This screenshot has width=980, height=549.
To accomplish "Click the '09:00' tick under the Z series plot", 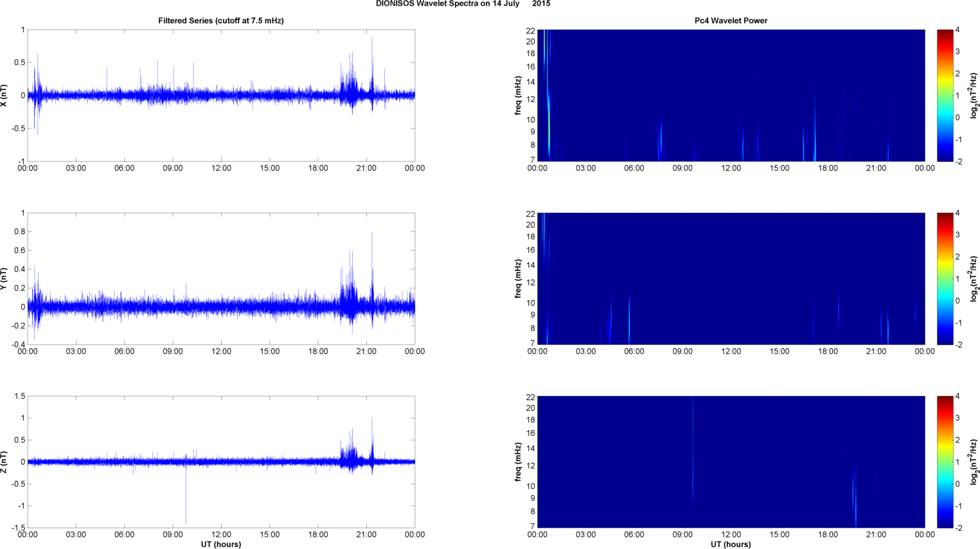I will 172,535.
